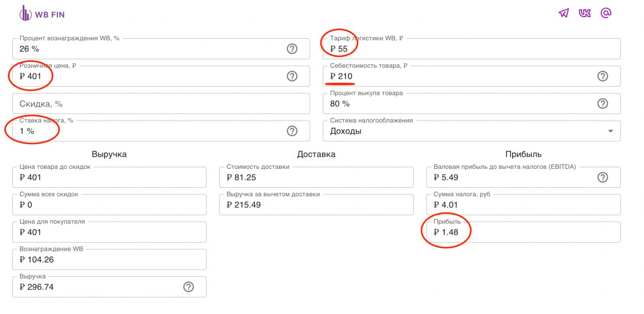Image resolution: width=644 pixels, height=314 pixels.
Task: Show help for EBITDA gross profit
Action: pos(603,177)
